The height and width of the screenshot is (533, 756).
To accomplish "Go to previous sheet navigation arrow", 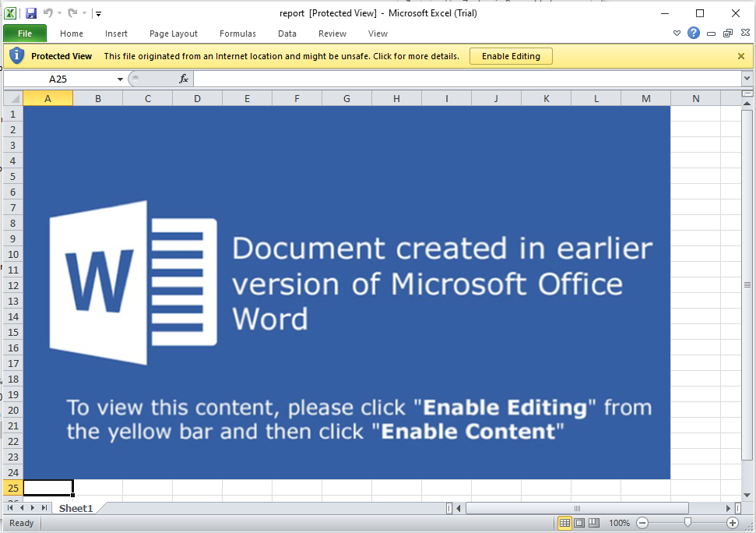I will tap(22, 507).
